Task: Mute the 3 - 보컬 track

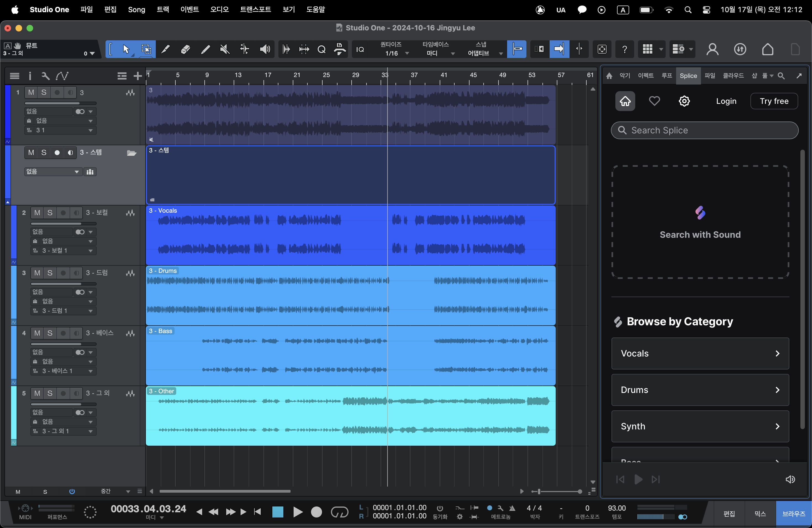Action: [x=37, y=212]
